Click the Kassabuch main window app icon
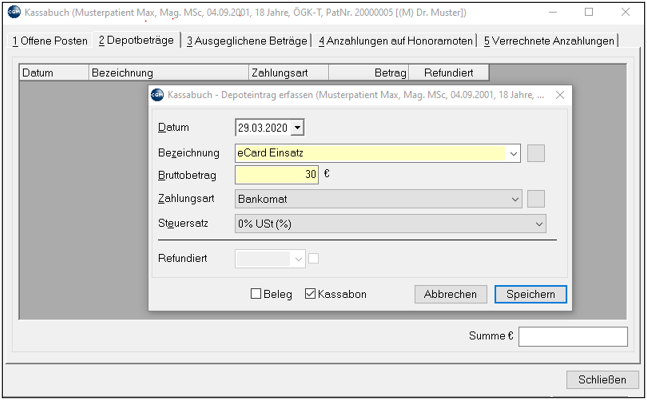The image size is (647, 400). point(14,12)
